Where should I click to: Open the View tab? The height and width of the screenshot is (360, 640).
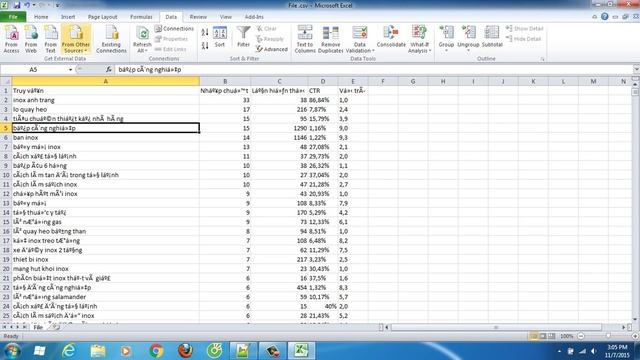226,17
